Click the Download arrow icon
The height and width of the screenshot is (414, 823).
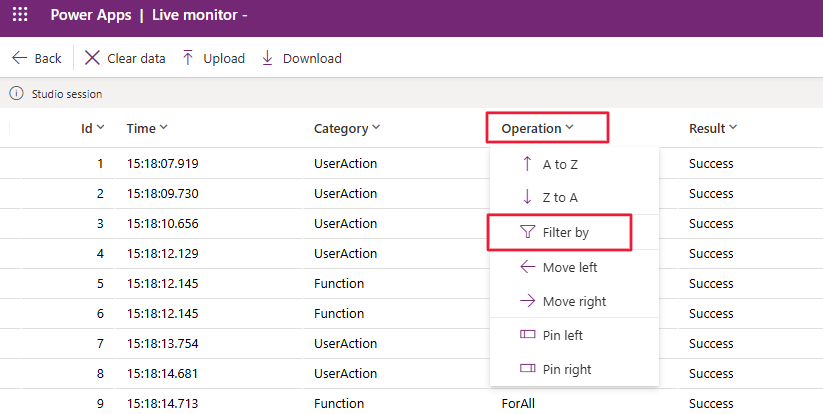tap(267, 58)
